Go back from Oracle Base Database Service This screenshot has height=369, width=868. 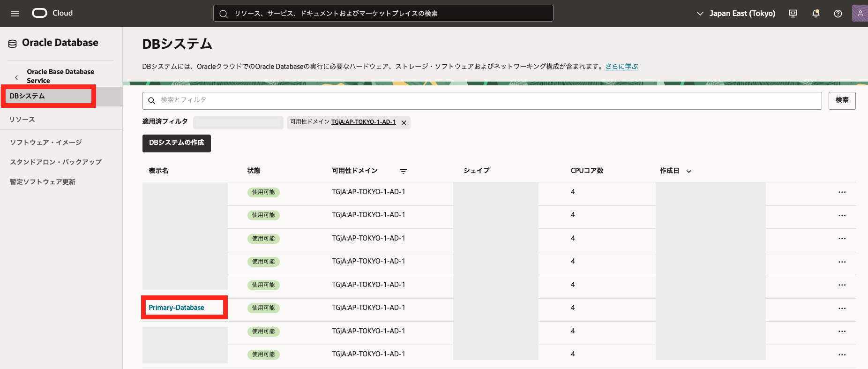(16, 77)
